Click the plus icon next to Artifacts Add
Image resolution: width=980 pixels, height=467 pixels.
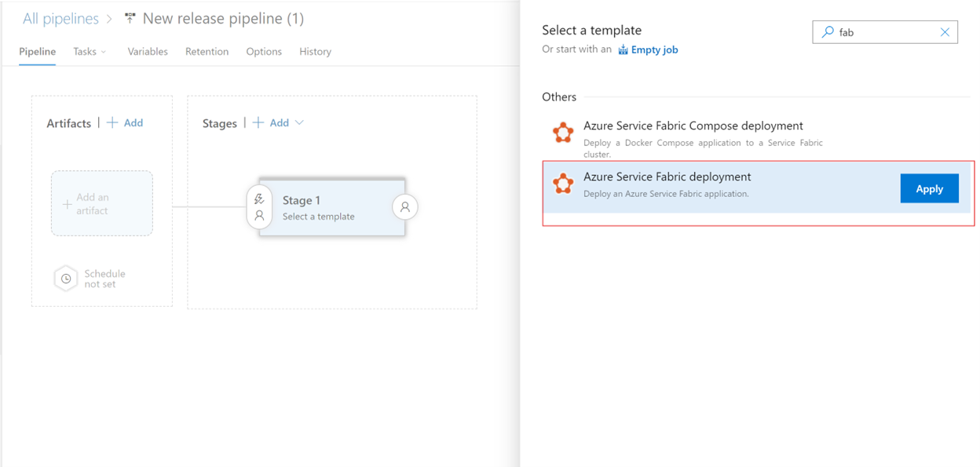click(x=112, y=122)
